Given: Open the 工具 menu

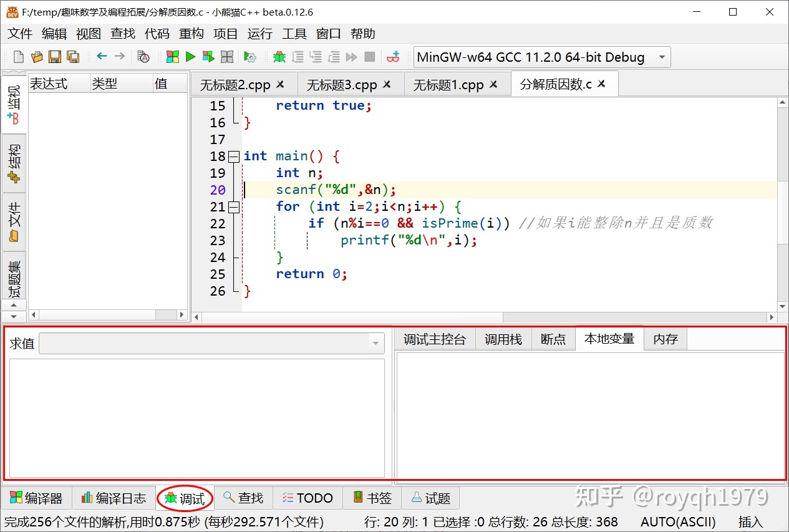Looking at the screenshot, I should coord(294,34).
